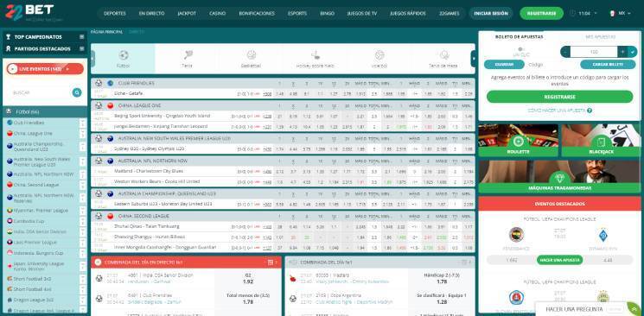The height and width of the screenshot is (316, 644).
Task: Open the En Directo menu
Action: coord(151,13)
